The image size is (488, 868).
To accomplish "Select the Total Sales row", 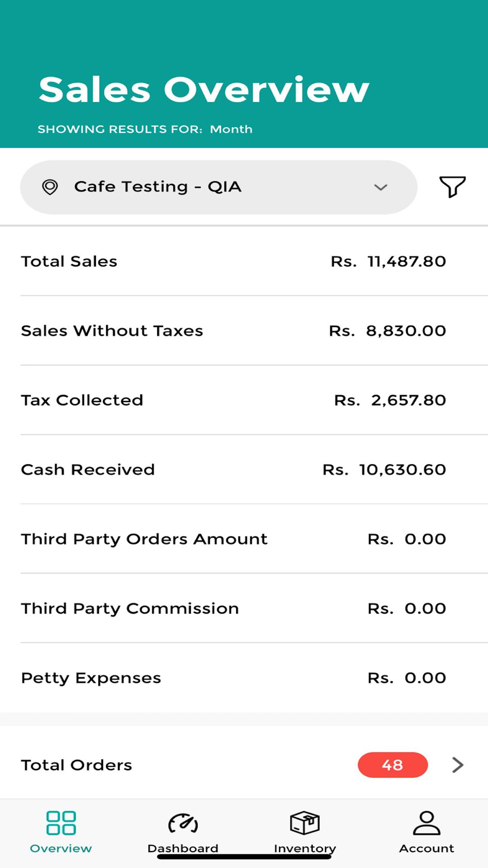I will click(244, 261).
